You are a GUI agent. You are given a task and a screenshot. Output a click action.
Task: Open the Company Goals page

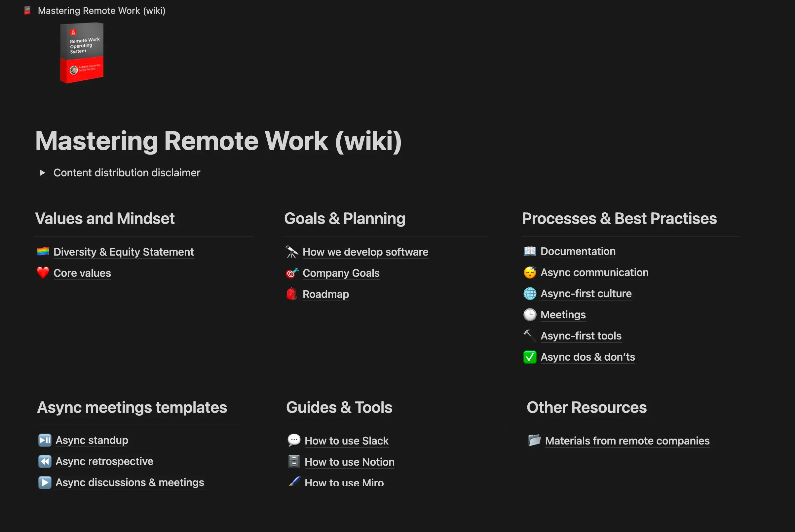[x=341, y=273]
